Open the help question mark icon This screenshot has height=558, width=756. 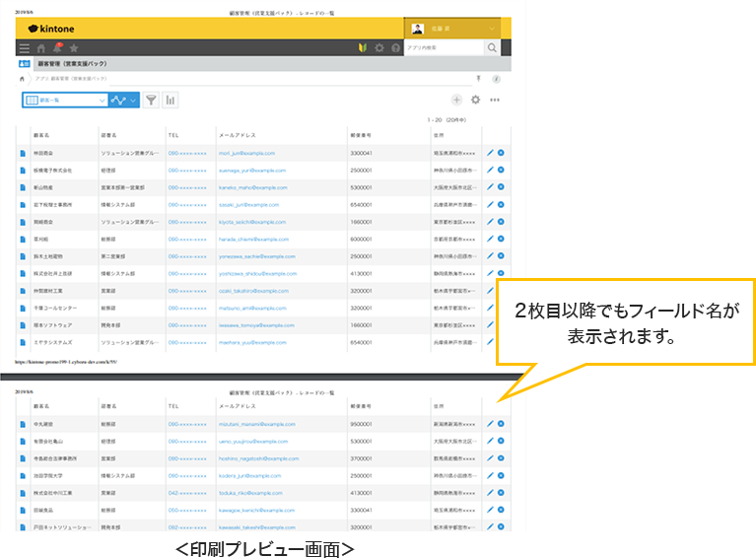coord(396,47)
